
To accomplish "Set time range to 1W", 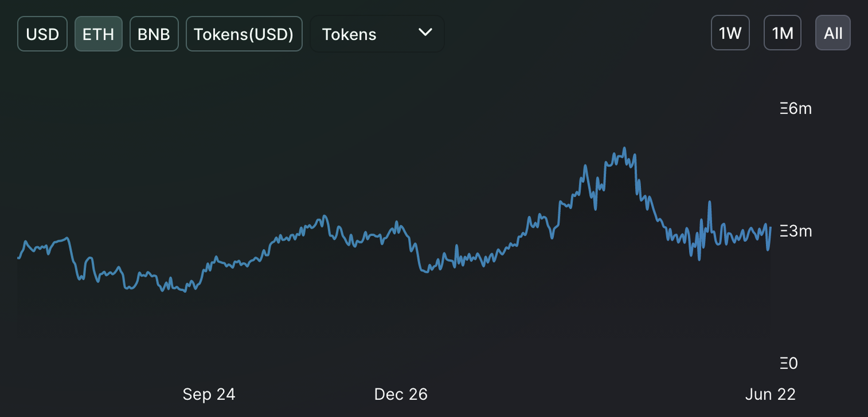I will click(x=730, y=33).
